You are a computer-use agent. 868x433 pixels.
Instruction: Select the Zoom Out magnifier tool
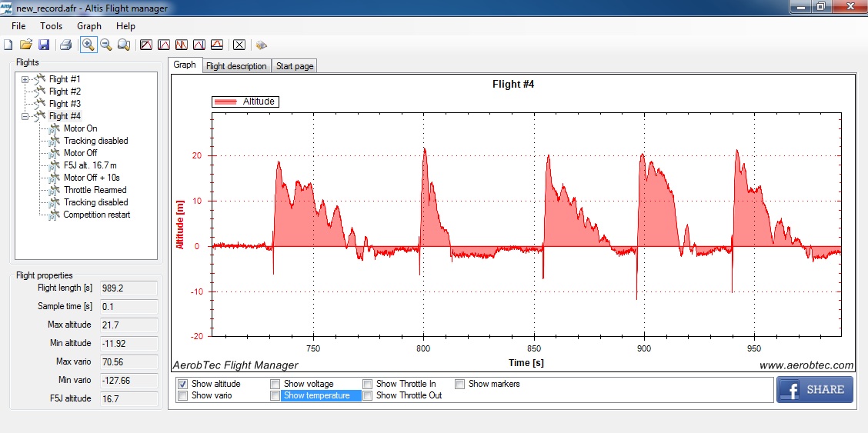coord(106,45)
